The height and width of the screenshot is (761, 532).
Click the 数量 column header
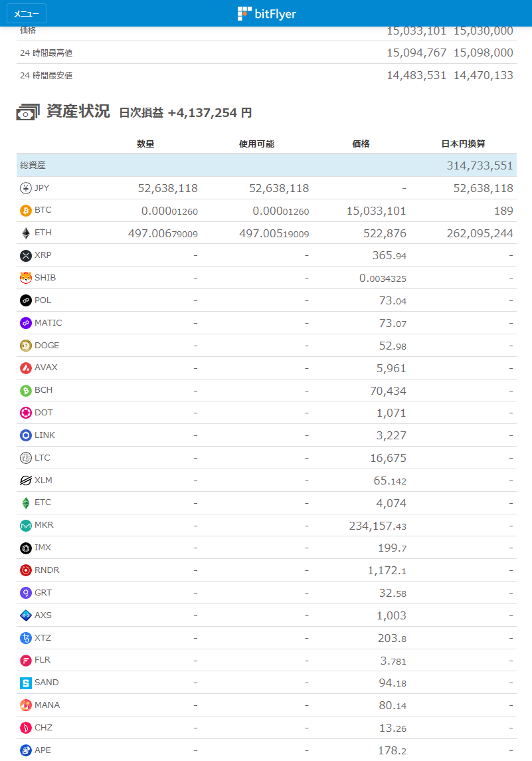pyautogui.click(x=145, y=144)
